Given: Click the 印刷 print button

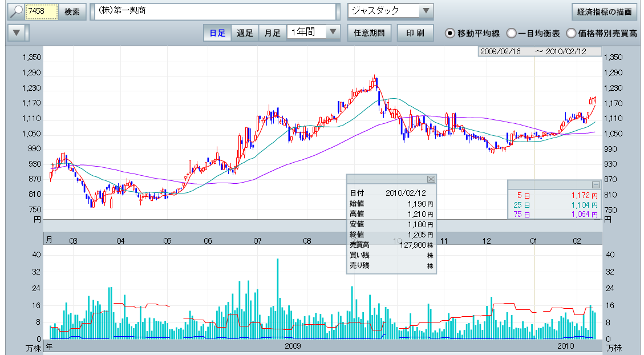Looking at the screenshot, I should coord(415,33).
